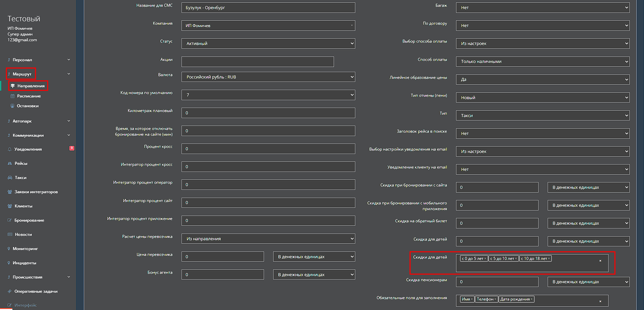The height and width of the screenshot is (310, 644).
Task: Click the calendar icon beside Расписание
Action: pyautogui.click(x=13, y=96)
